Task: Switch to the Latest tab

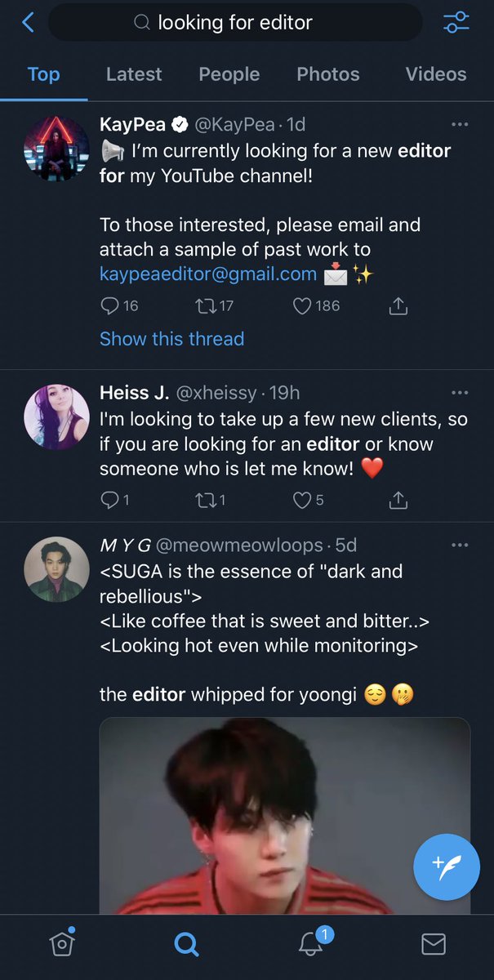Action: coord(134,74)
